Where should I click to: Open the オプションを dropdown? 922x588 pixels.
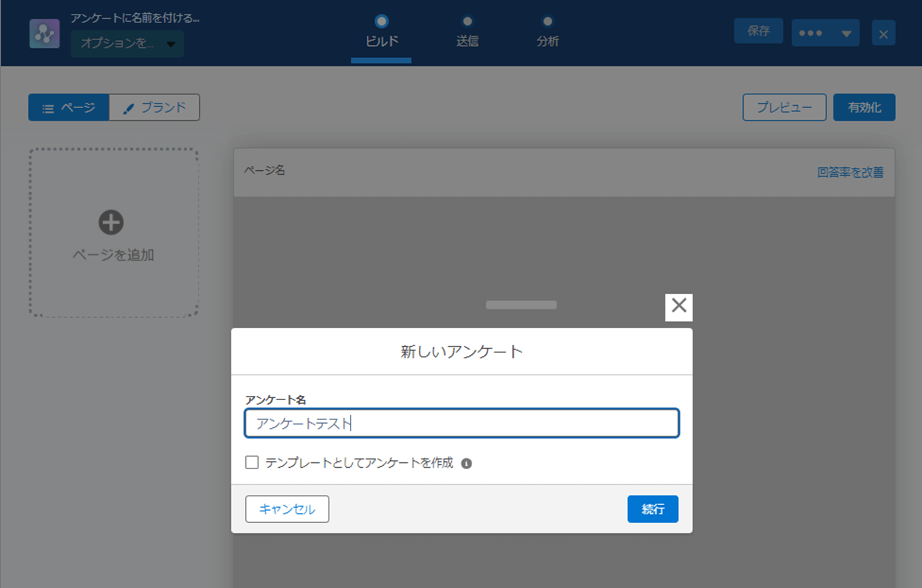click(x=126, y=44)
